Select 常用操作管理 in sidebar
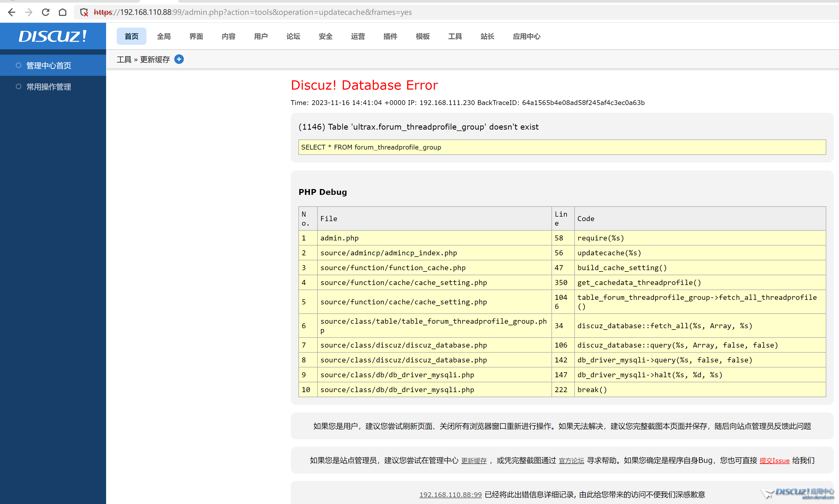 click(x=53, y=87)
